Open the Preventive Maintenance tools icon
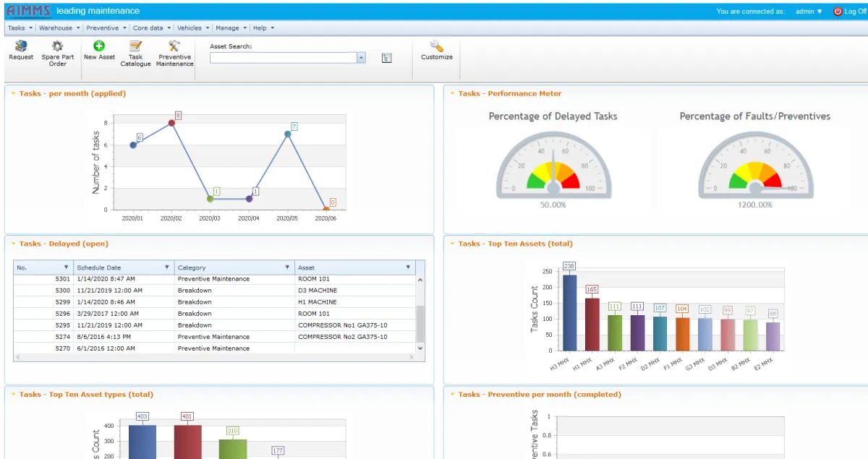Screen dimensions: 868x459 tap(174, 46)
